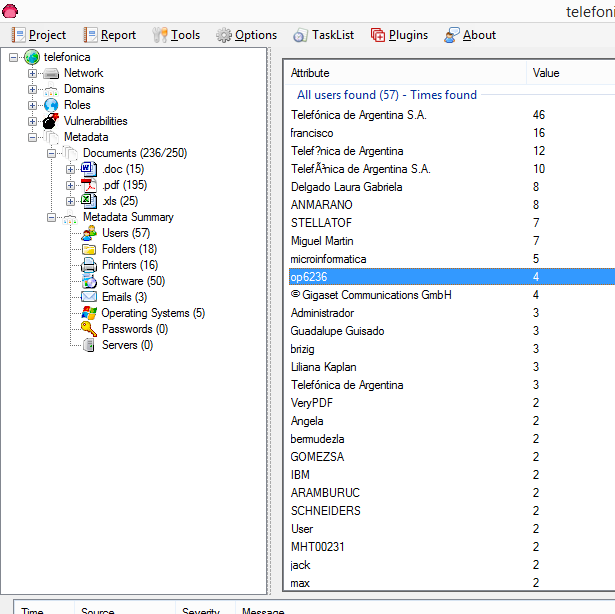Click the Servers (0) server icon
Screen dimensions: 615x614
[x=89, y=345]
